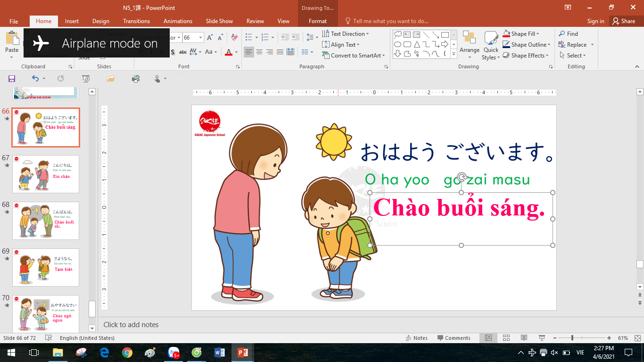Viewport: 644px width, 362px height.
Task: Select the rectangle shape in shapes gallery
Action: (445, 35)
